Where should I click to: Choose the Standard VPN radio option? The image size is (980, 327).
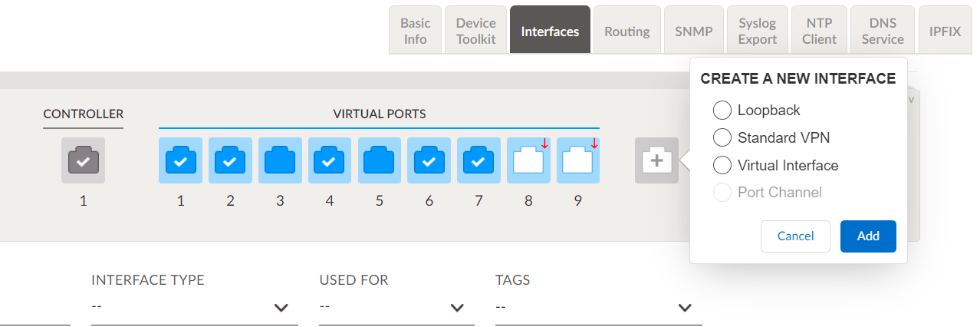pos(722,138)
